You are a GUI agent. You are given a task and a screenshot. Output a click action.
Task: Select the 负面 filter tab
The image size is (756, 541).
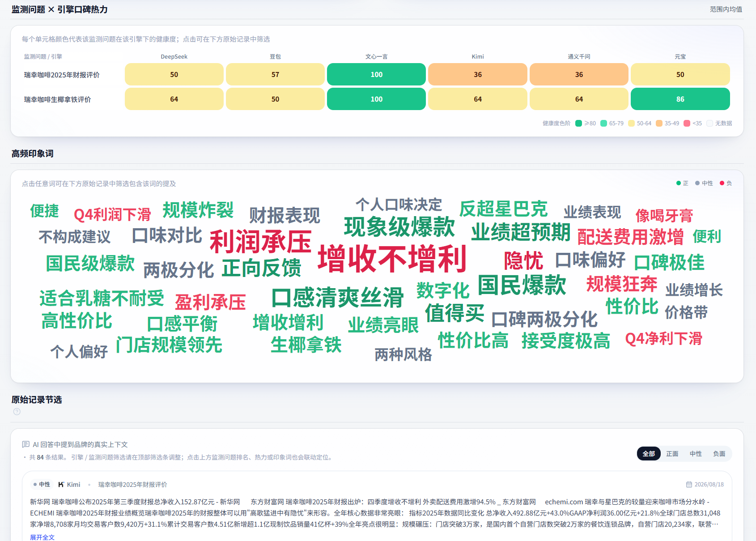(x=719, y=454)
